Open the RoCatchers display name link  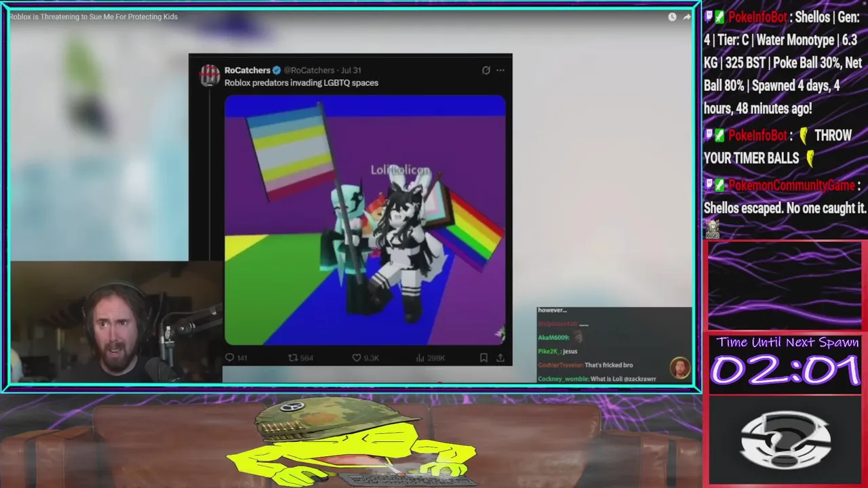[x=248, y=70]
